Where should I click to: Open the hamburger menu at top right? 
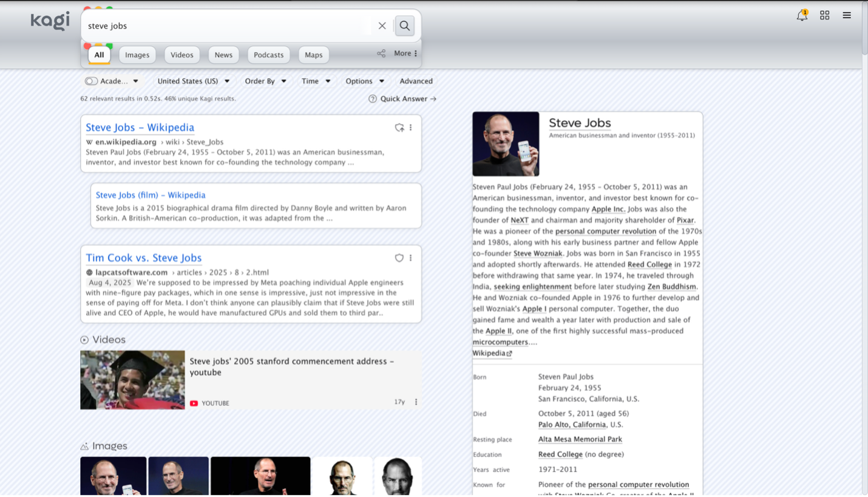(x=847, y=15)
